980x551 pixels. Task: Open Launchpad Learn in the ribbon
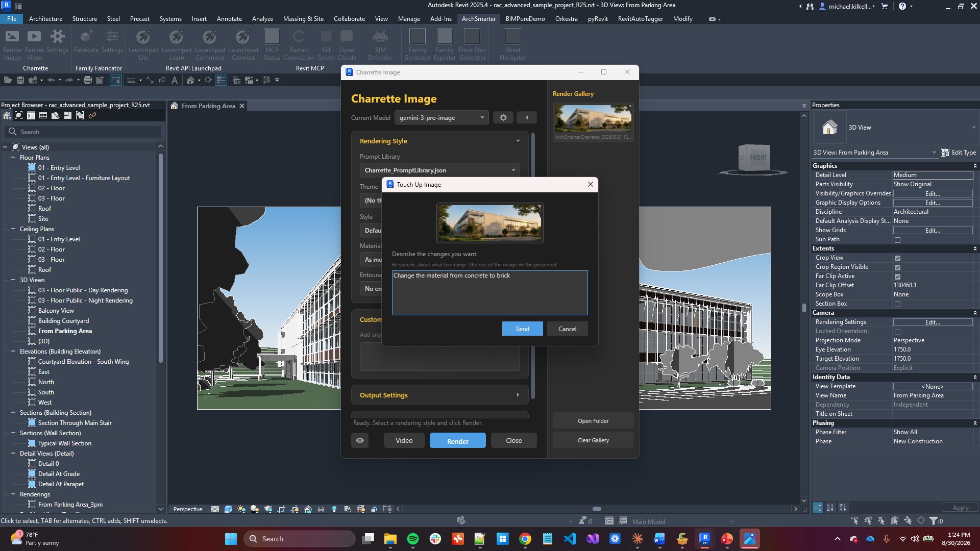pyautogui.click(x=177, y=45)
